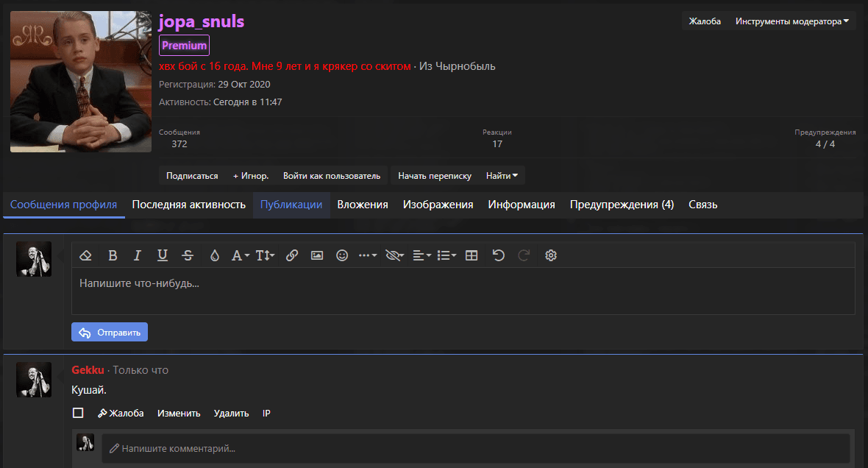This screenshot has height=468, width=868.
Task: Switch to the Изображения tab
Action: (438, 205)
